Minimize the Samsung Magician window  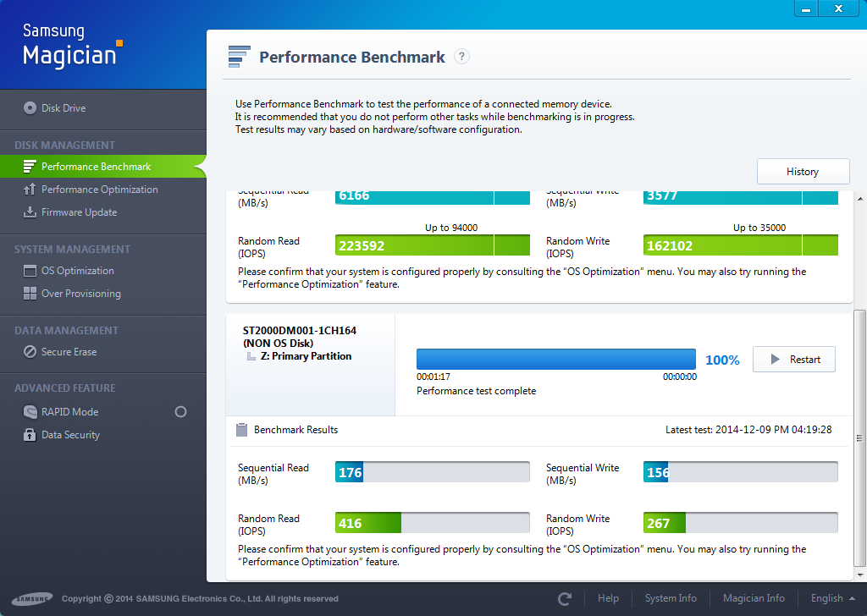pos(806,8)
